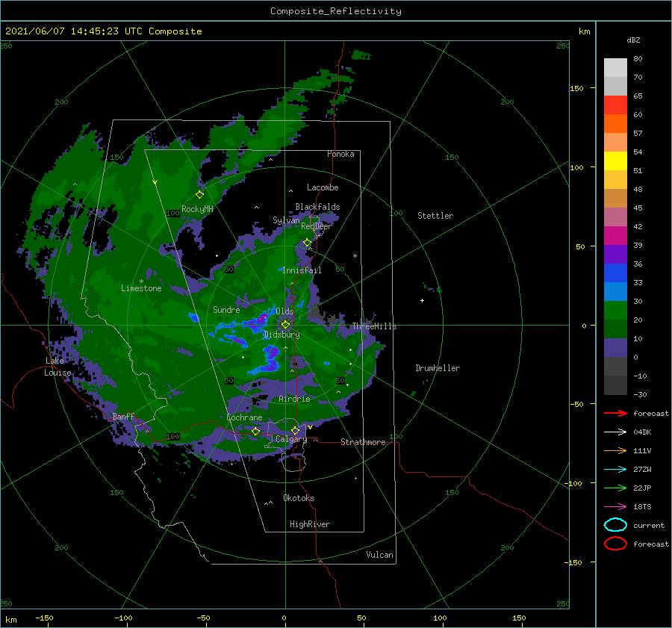The image size is (672, 628).
Task: Click the Calgary city label
Action: tap(291, 439)
